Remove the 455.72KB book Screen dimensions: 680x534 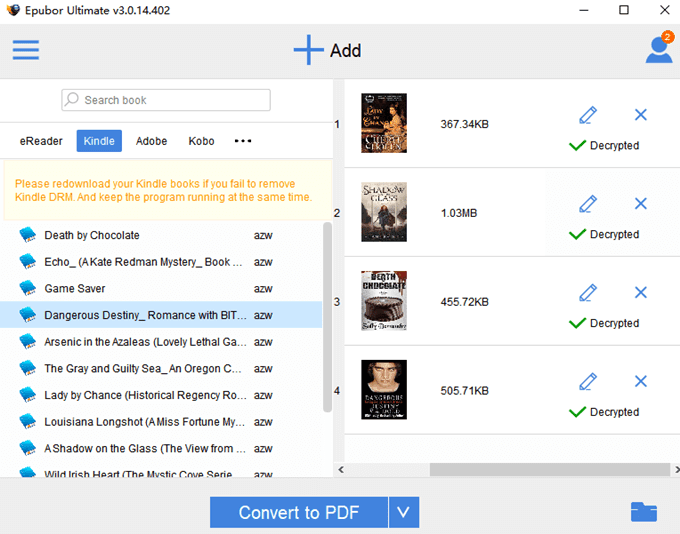(641, 292)
